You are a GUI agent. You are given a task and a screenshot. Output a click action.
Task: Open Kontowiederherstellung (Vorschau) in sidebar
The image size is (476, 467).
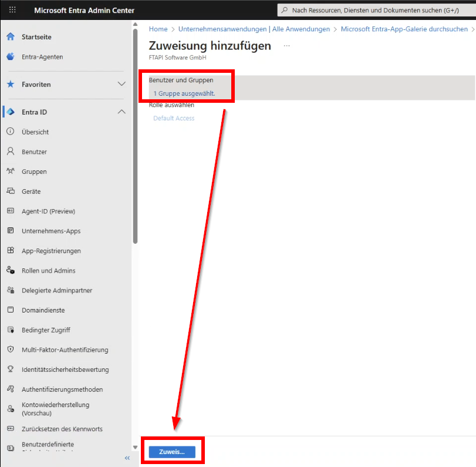click(56, 409)
